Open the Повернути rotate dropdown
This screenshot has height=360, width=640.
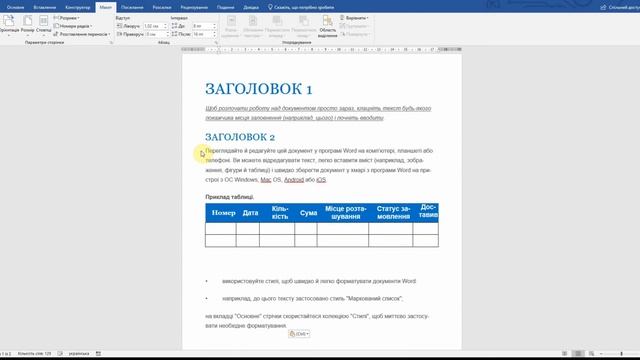point(354,34)
